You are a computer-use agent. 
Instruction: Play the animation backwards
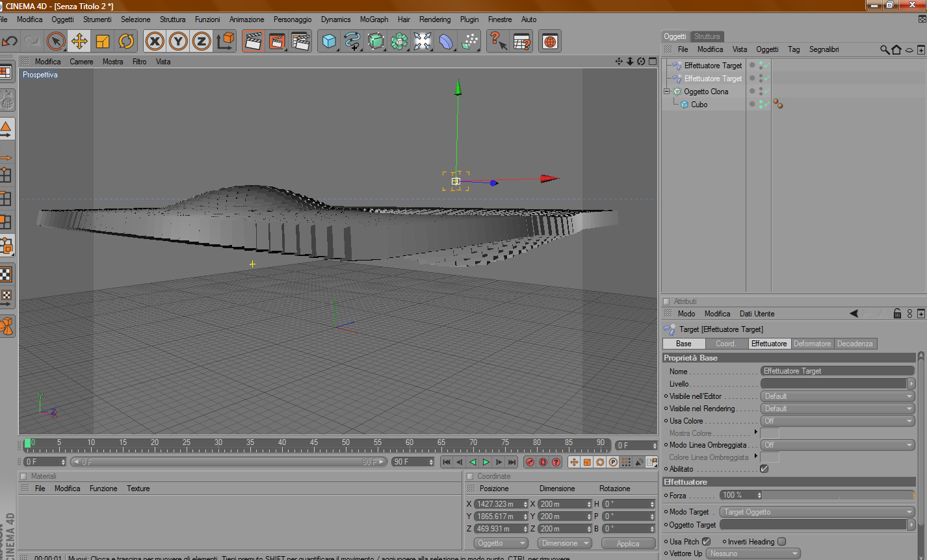coord(473,462)
